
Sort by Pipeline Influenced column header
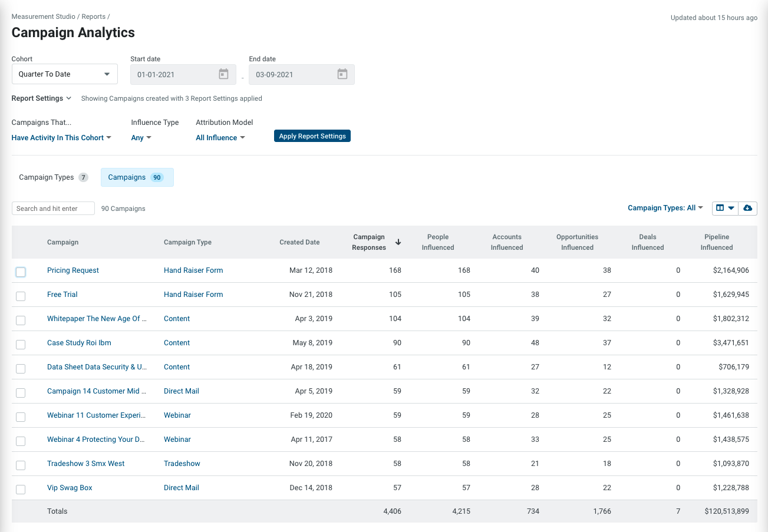pos(717,242)
